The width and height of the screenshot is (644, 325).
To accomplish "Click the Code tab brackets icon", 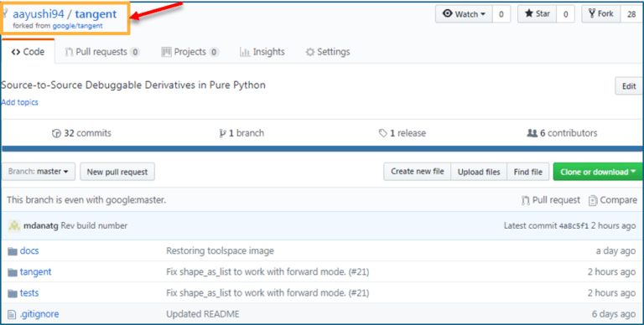I will [x=16, y=52].
